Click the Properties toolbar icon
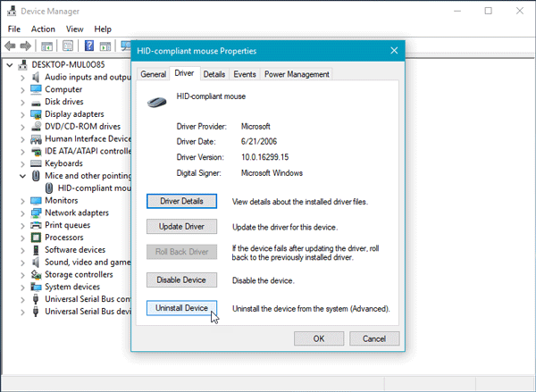This screenshot has height=392, width=536. click(x=67, y=46)
